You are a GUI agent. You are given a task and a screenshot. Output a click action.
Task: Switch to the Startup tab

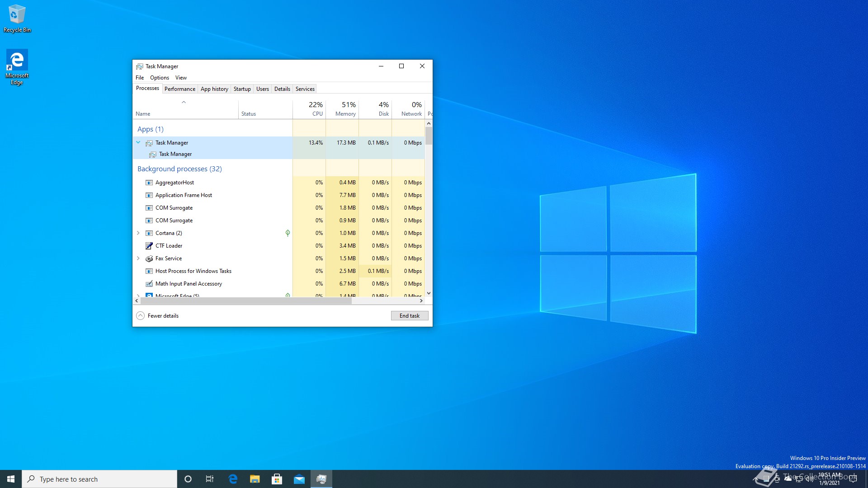pyautogui.click(x=242, y=89)
